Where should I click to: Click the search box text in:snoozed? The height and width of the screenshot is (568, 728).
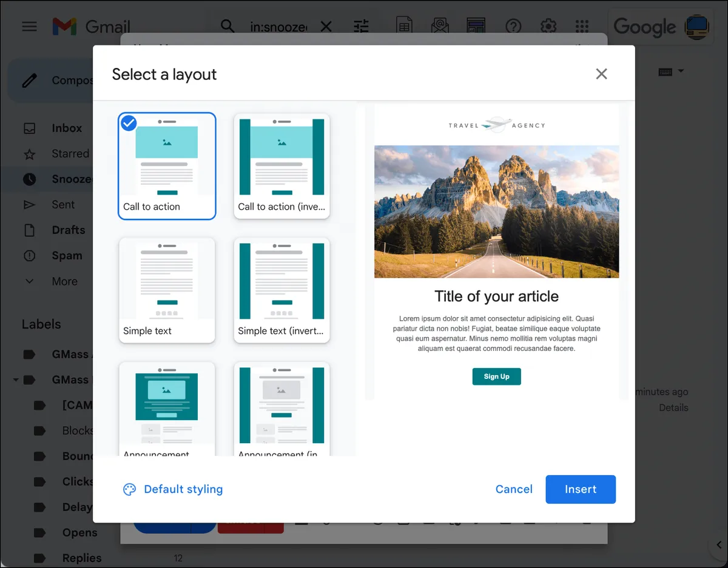tap(278, 27)
